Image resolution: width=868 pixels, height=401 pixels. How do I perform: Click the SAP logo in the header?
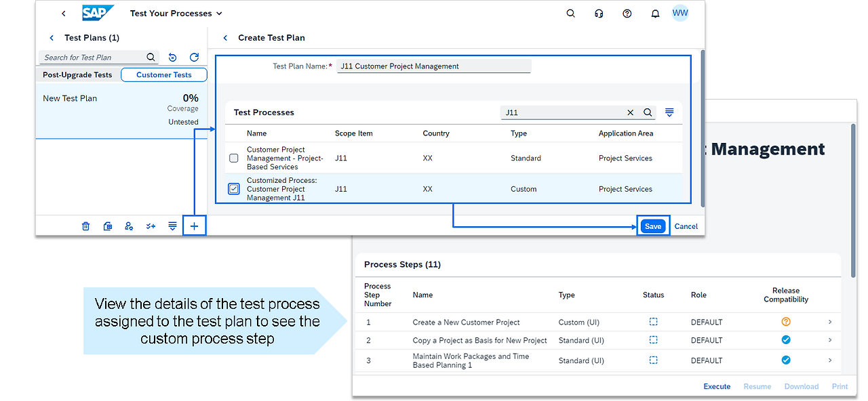(x=98, y=13)
